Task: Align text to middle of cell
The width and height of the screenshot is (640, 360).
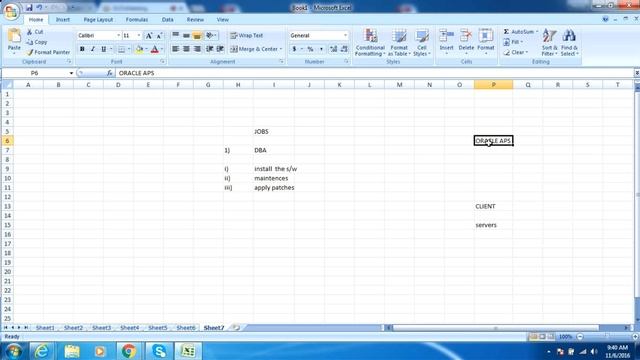Action: (x=186, y=36)
